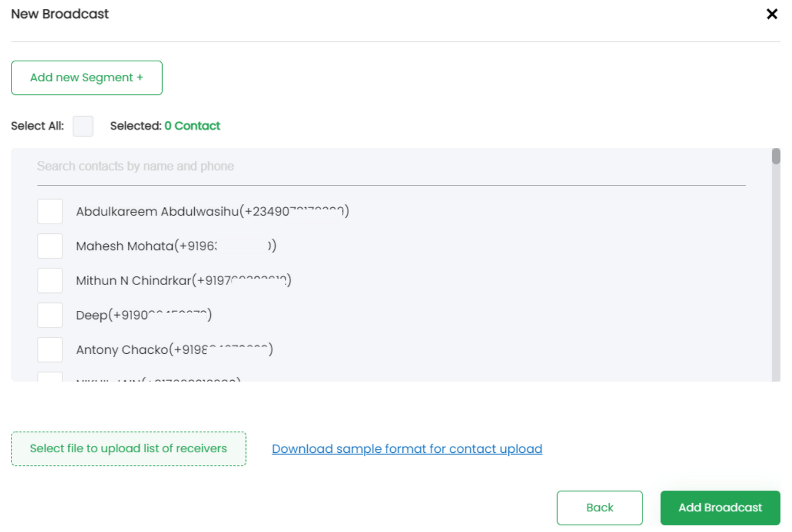The height and width of the screenshot is (532, 792).
Task: Mark Antony Chacko's checkbox
Action: pos(50,349)
